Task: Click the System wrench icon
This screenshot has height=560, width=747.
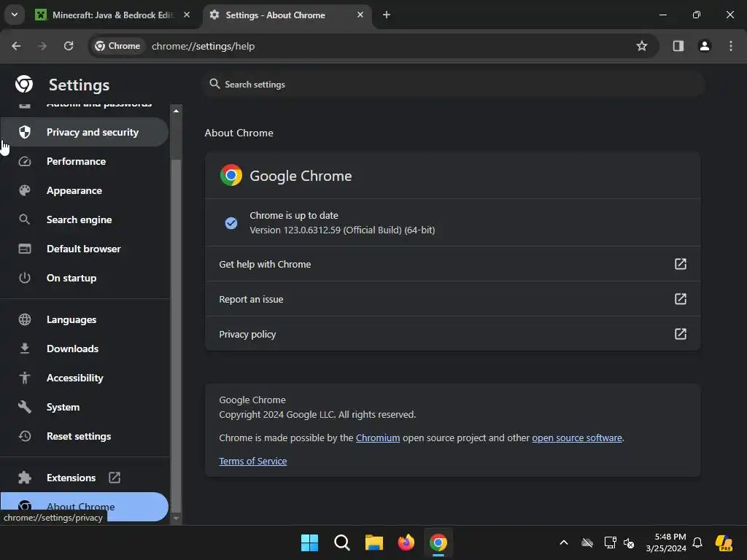Action: (25, 407)
